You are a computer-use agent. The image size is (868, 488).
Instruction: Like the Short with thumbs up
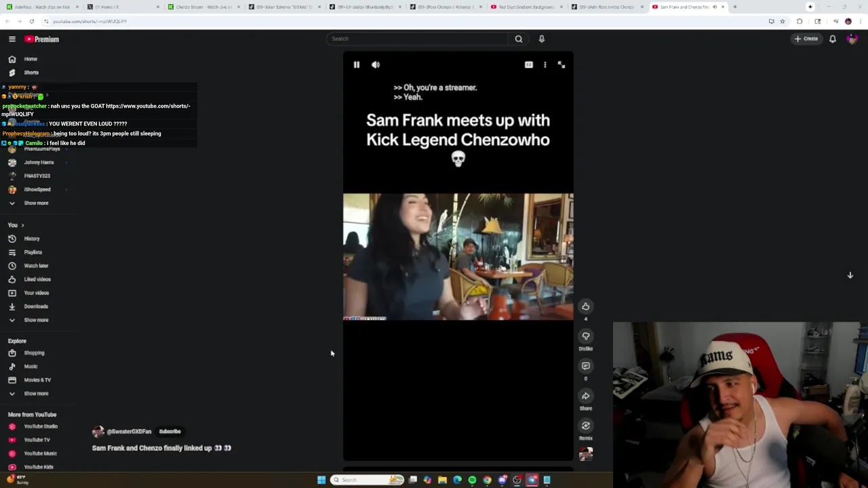click(x=586, y=306)
